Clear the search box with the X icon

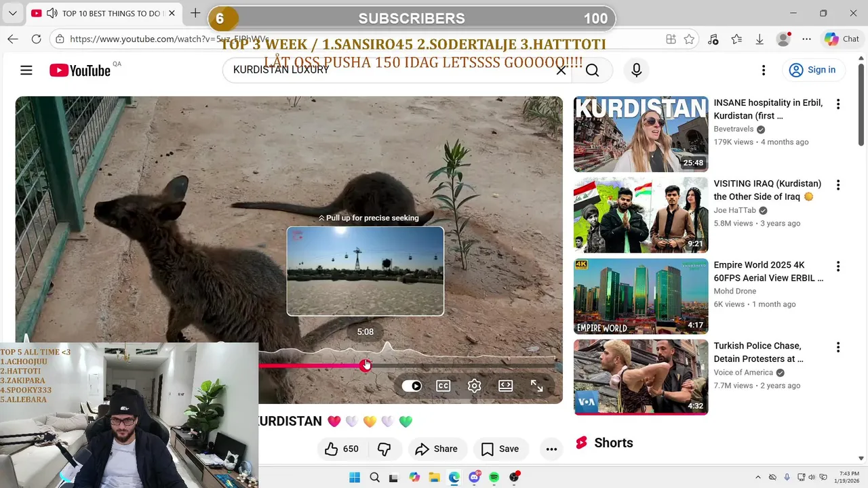click(561, 70)
